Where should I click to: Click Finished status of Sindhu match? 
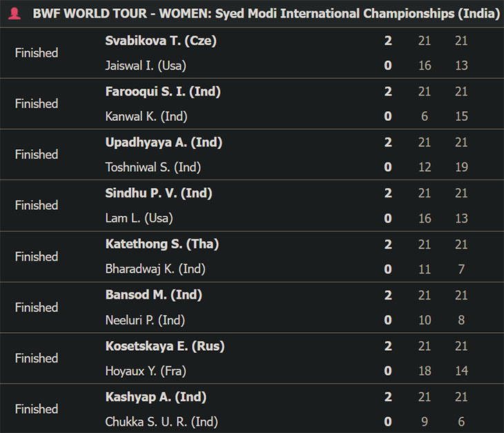coord(37,205)
